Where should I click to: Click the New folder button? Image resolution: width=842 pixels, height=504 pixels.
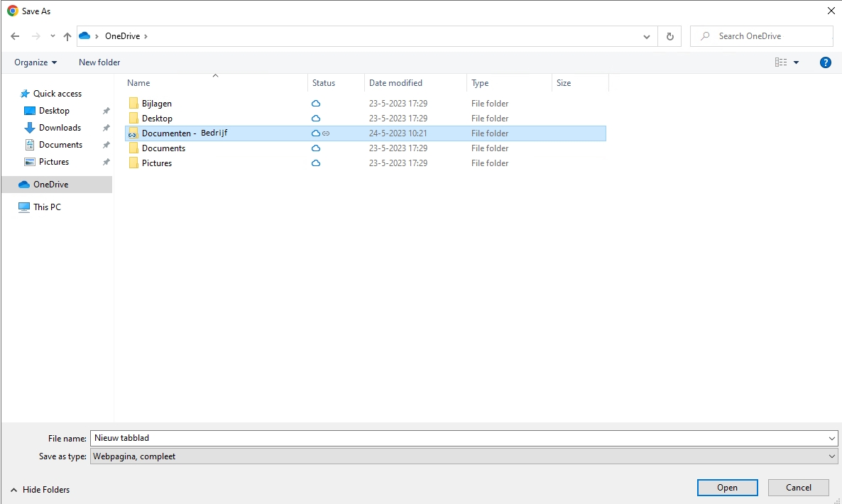(99, 62)
